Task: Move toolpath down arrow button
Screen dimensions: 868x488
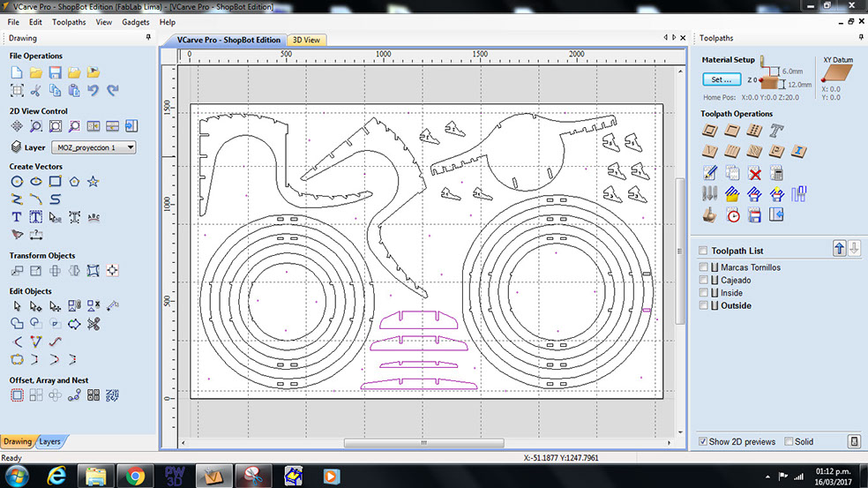Action: tap(854, 249)
